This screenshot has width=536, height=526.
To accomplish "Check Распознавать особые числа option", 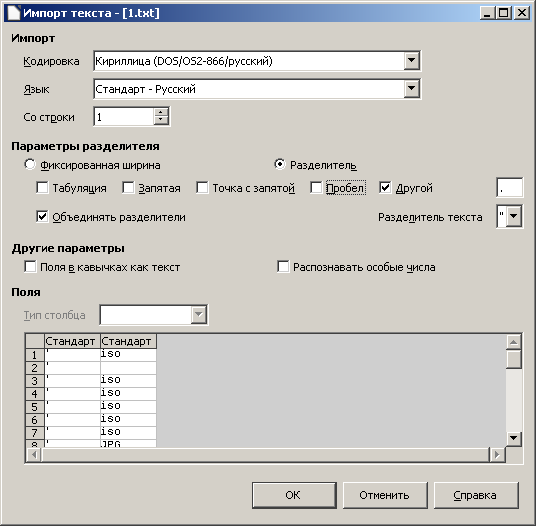I will click(283, 267).
